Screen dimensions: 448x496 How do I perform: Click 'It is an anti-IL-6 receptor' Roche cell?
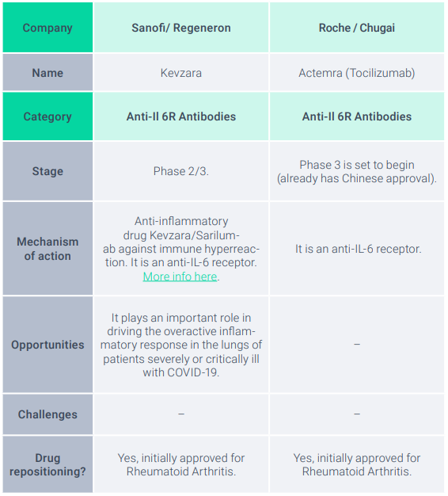point(357,249)
